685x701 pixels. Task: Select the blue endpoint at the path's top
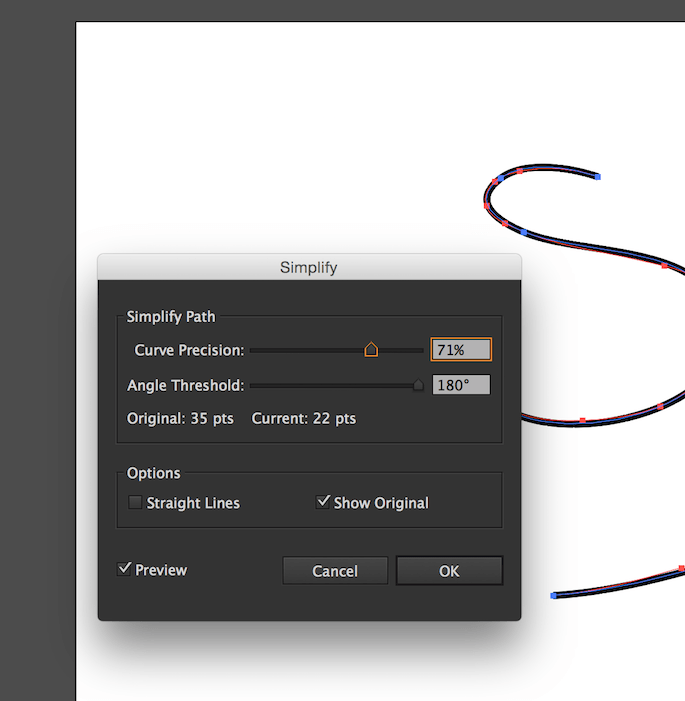598,176
